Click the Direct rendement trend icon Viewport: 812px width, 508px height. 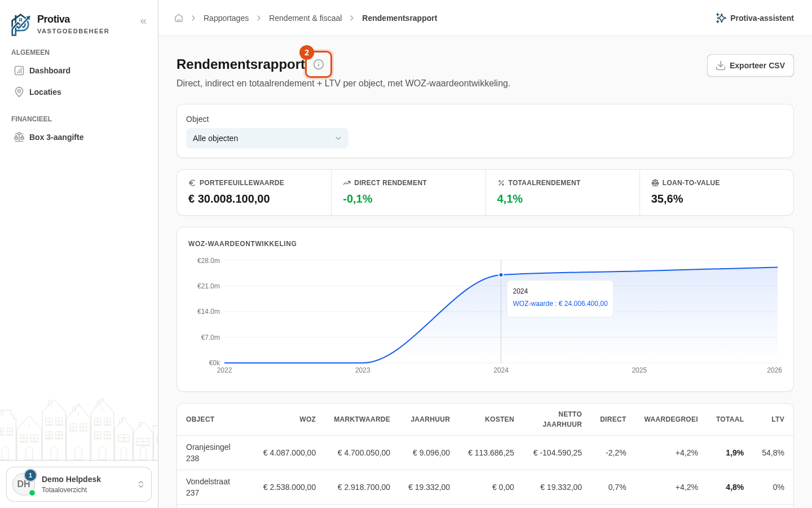tap(347, 183)
